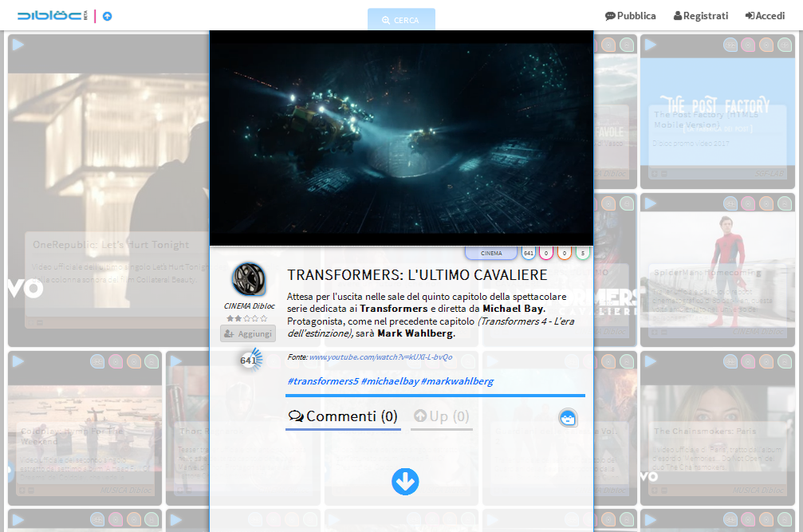Screen dimensions: 803x532
Task: Click blue counter bubble on SpiderMan card
Action: [730, 203]
